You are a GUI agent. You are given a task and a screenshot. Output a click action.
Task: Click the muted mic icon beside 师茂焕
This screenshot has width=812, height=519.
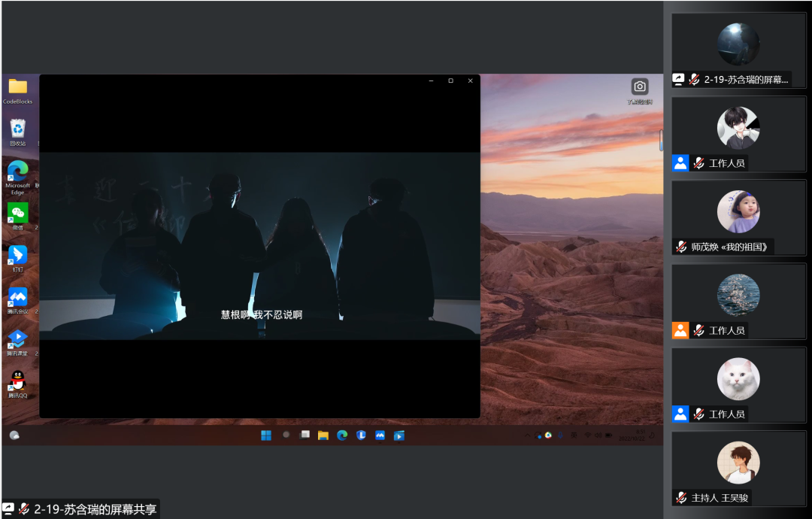pos(681,247)
